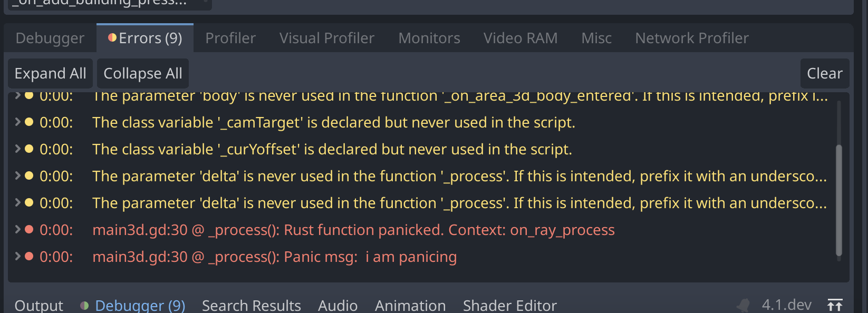The image size is (868, 313).
Task: Click the red dot beside the Rust panic error
Action: (29, 230)
